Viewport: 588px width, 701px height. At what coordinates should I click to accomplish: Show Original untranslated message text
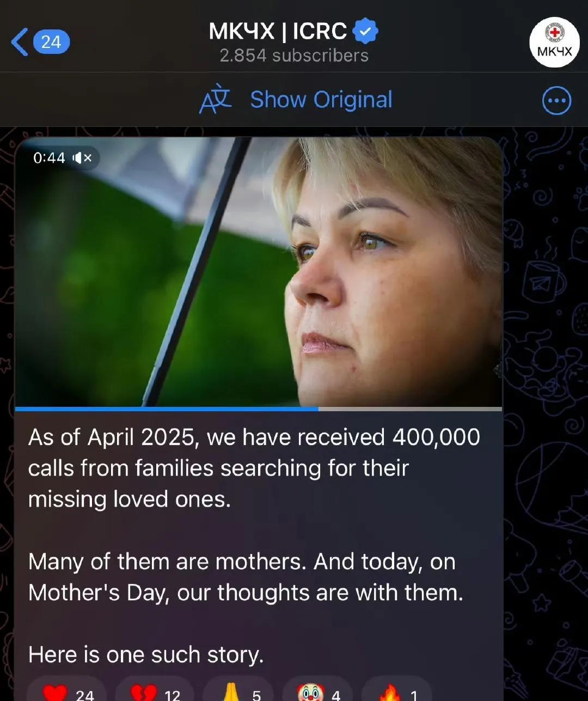tap(321, 100)
